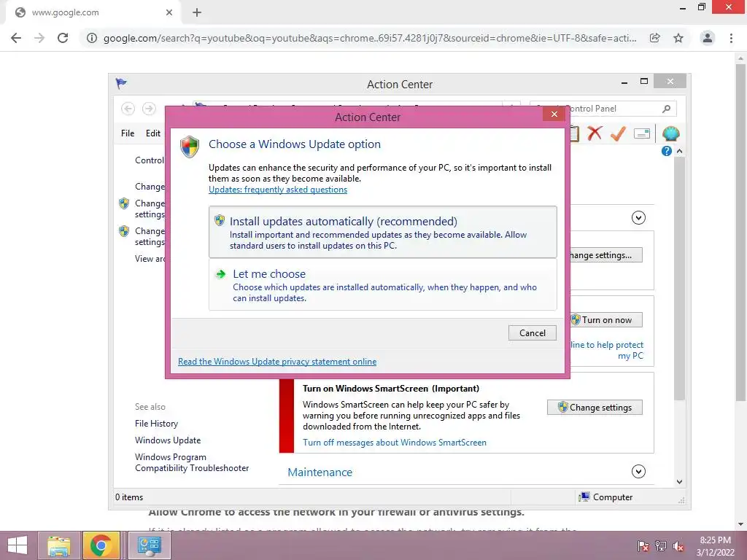Select the www.google.com tab
The width and height of the screenshot is (747, 560).
(x=93, y=12)
